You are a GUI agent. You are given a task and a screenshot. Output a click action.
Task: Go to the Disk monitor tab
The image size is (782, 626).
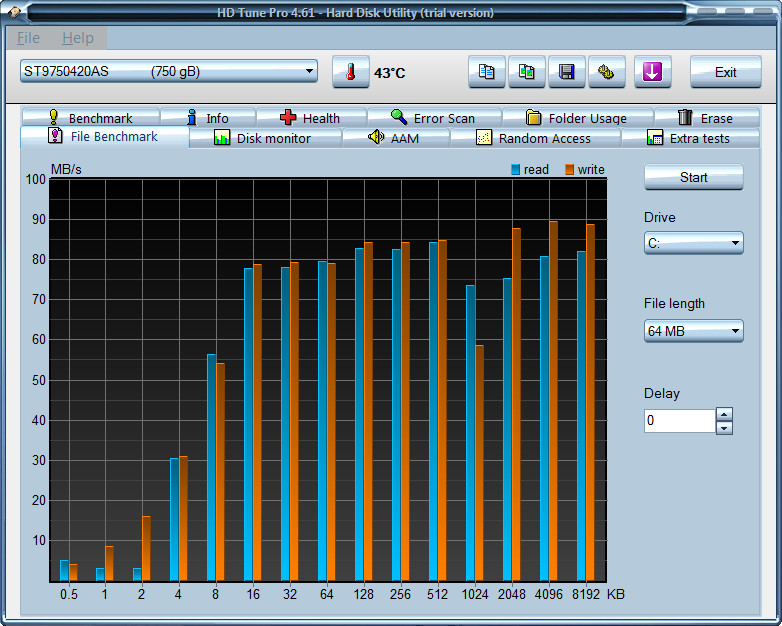click(x=262, y=138)
